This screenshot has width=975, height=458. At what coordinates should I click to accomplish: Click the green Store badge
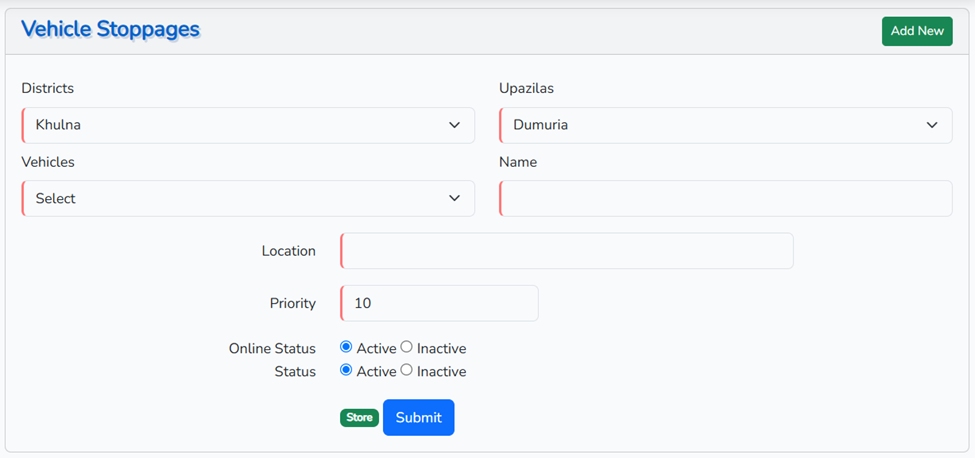359,418
